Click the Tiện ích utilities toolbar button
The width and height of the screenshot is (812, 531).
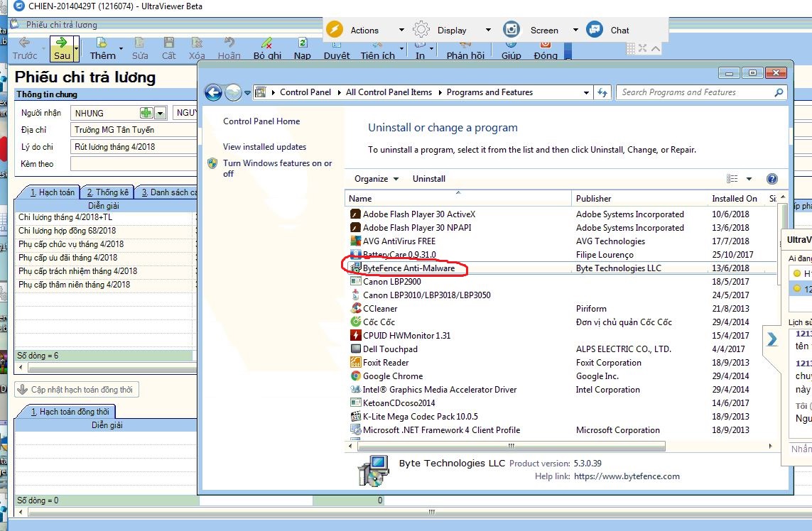[377, 50]
